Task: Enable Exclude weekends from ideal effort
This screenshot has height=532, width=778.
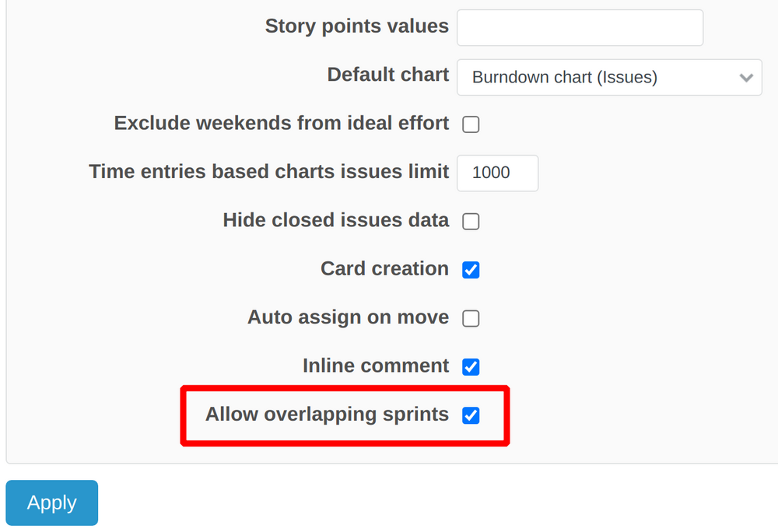Action: point(471,124)
